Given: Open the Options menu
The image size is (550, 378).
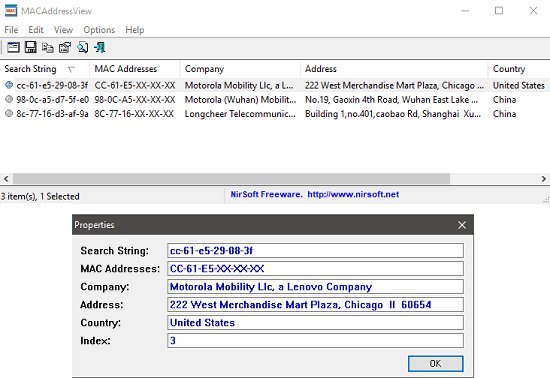Looking at the screenshot, I should tap(99, 30).
